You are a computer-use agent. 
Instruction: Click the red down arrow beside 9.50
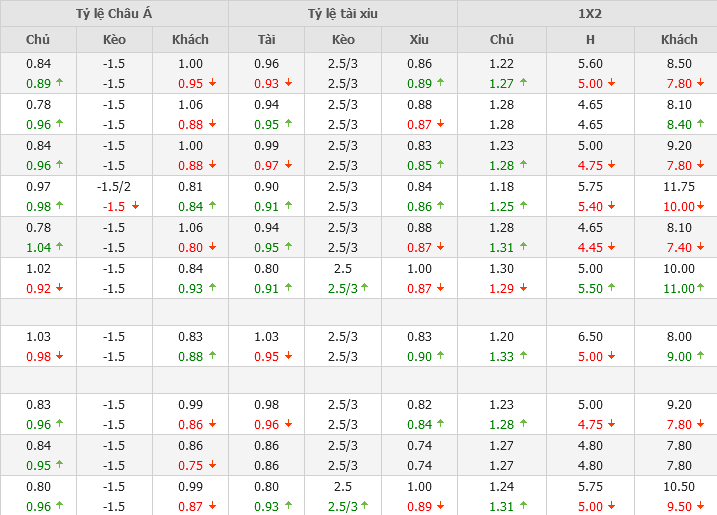[699, 506]
